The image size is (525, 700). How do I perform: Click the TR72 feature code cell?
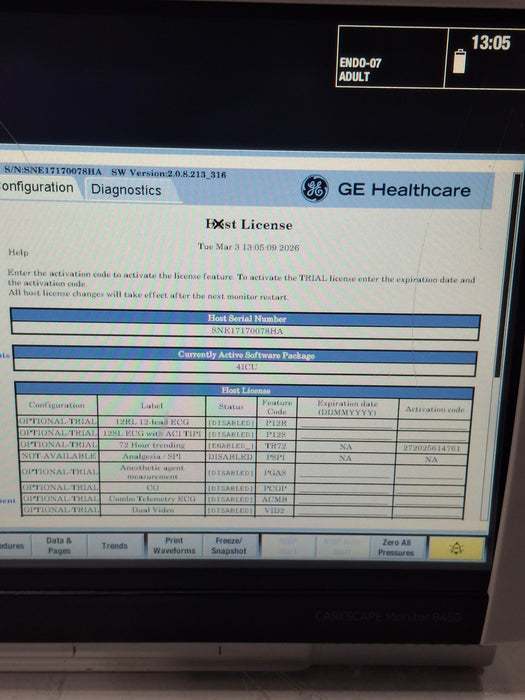pos(275,446)
